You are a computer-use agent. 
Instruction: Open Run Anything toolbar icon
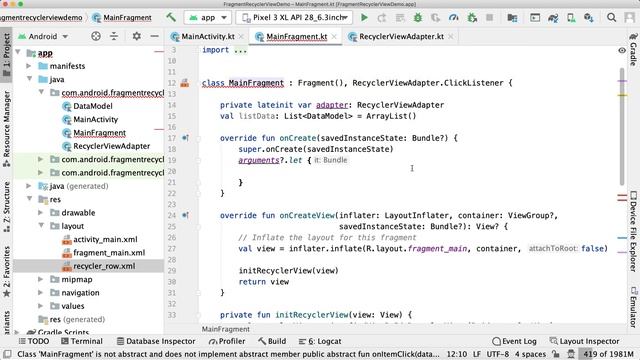535,18
